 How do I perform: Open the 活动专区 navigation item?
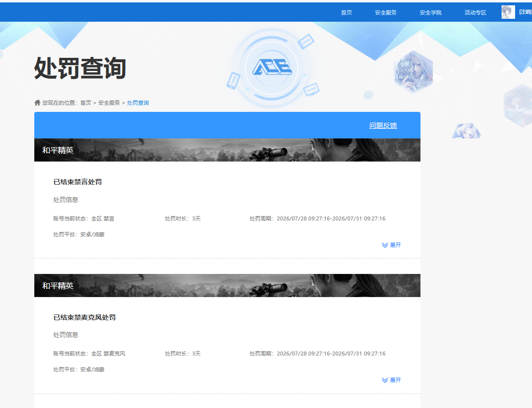(475, 13)
